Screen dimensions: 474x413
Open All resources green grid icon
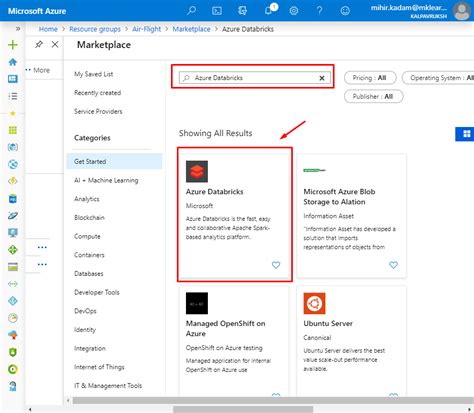click(13, 130)
